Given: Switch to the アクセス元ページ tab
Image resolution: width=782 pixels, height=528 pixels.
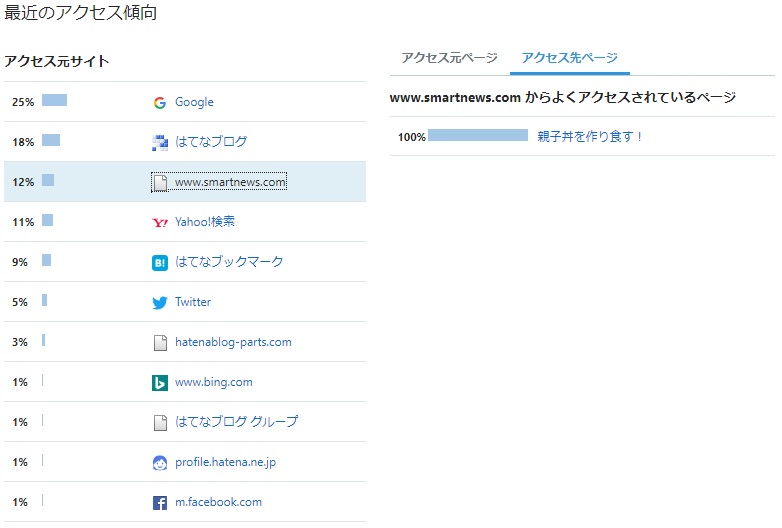Looking at the screenshot, I should click(449, 58).
